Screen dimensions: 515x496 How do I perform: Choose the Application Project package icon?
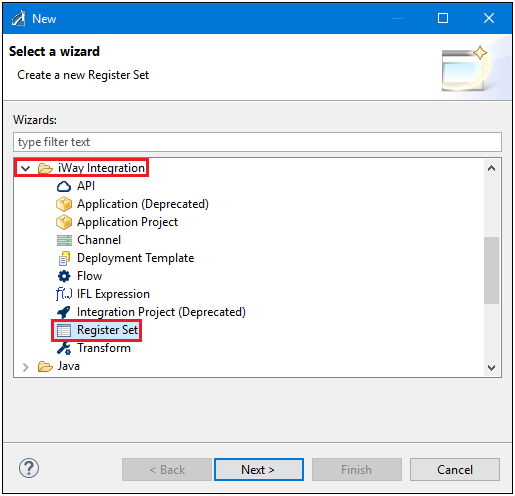[x=64, y=222]
